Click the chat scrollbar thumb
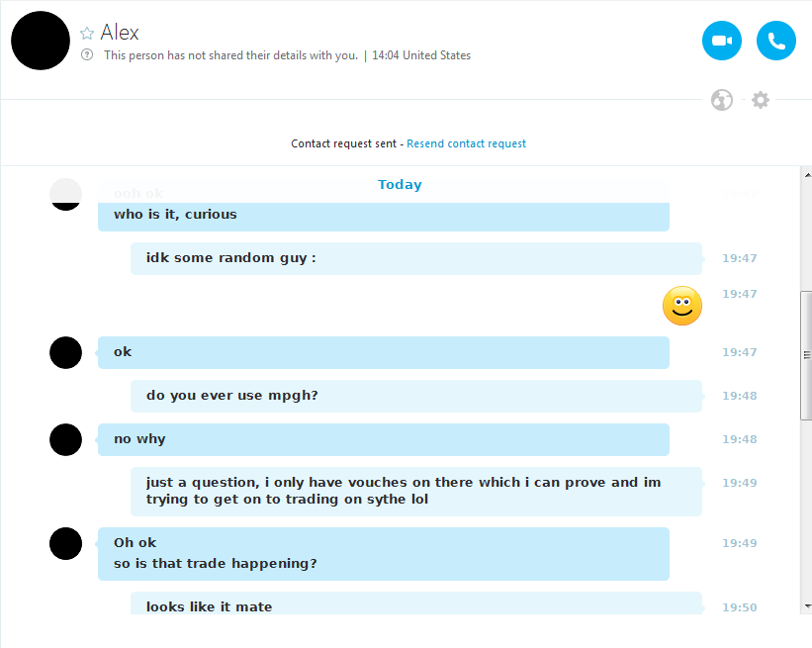 coord(806,355)
